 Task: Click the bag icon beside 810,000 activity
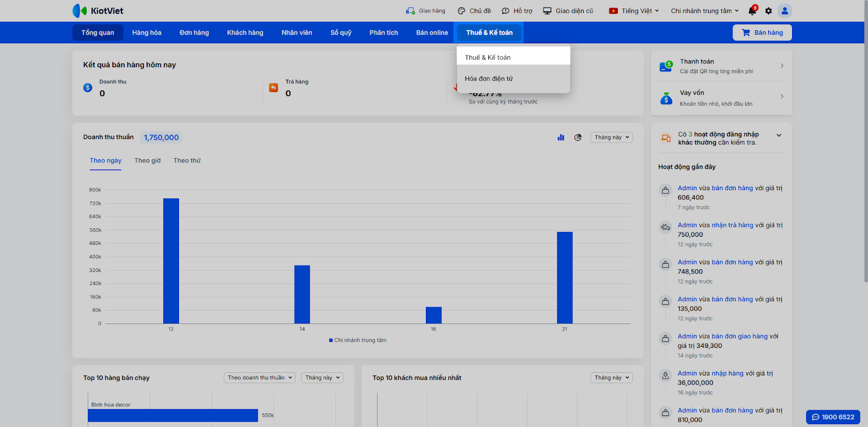point(665,413)
